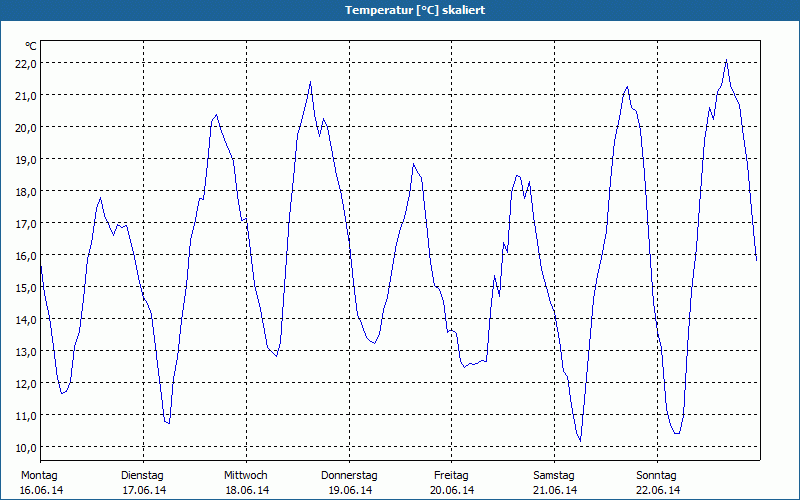
Task: Select the 22,0 y-axis label
Action: coord(26,64)
